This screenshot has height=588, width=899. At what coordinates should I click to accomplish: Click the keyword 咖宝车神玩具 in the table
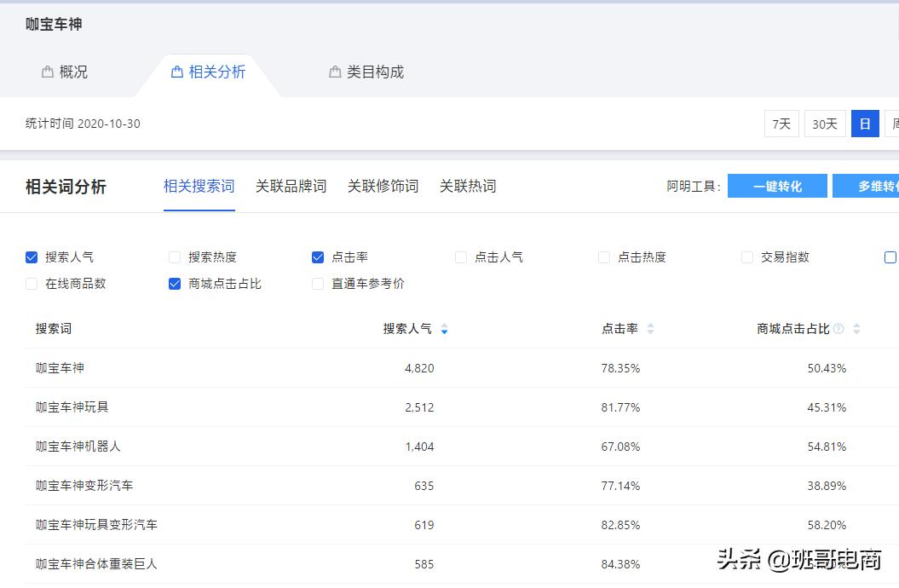(x=73, y=407)
